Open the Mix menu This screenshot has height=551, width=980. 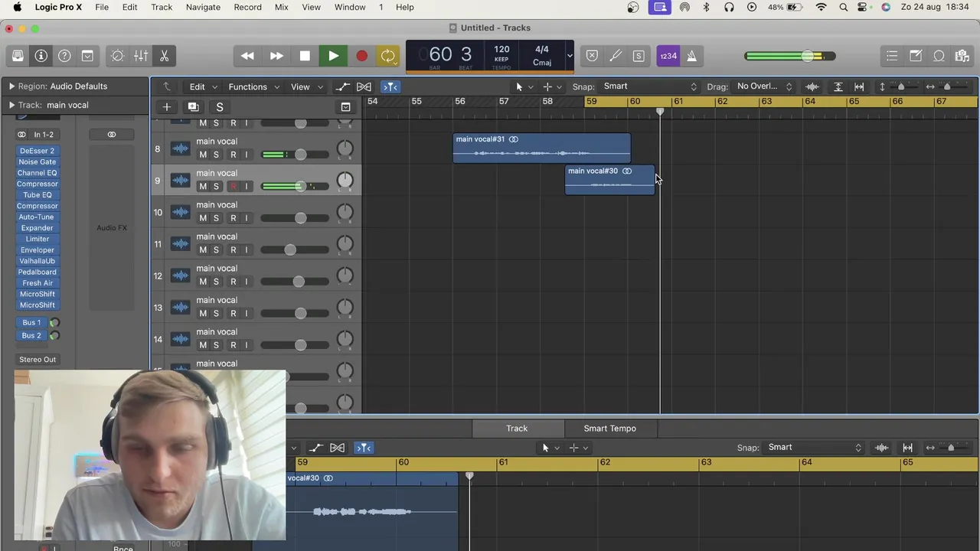coord(281,7)
